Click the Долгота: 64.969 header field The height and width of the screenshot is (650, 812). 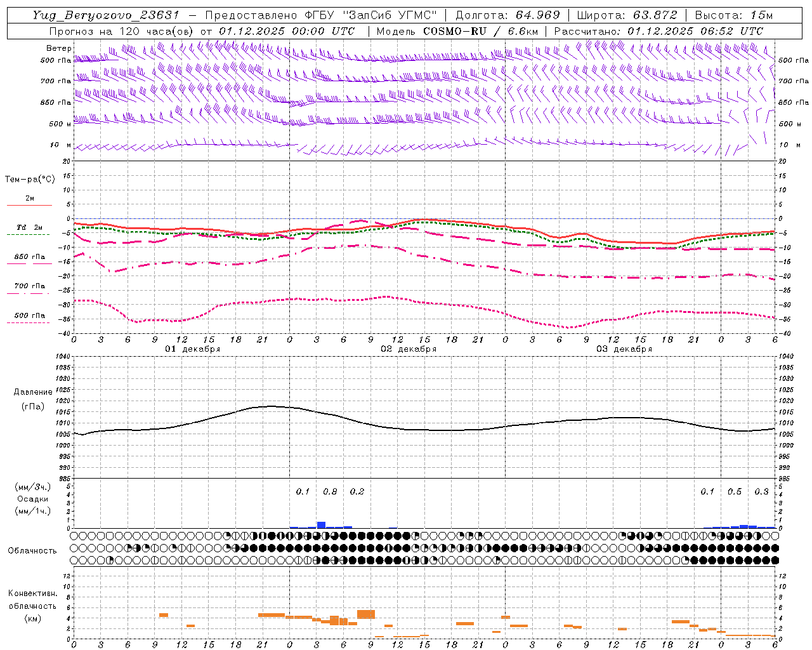(x=507, y=15)
